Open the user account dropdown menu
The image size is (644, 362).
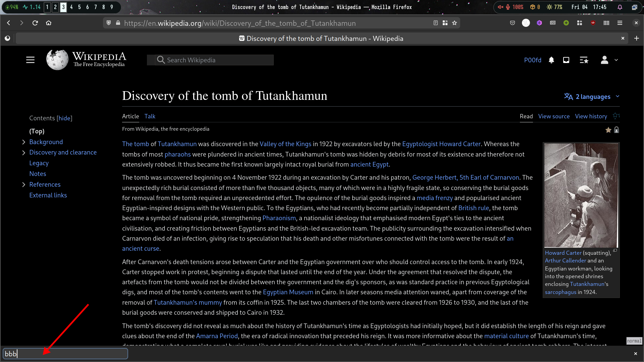609,60
